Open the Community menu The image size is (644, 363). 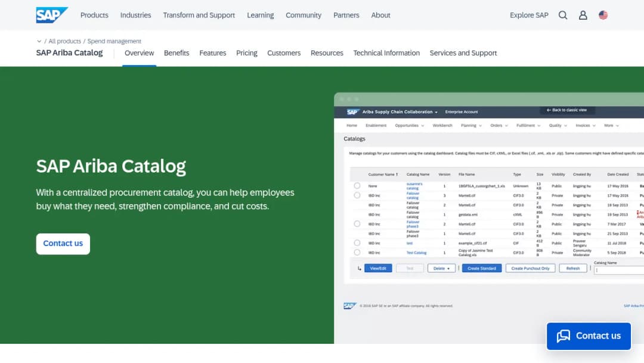click(304, 15)
